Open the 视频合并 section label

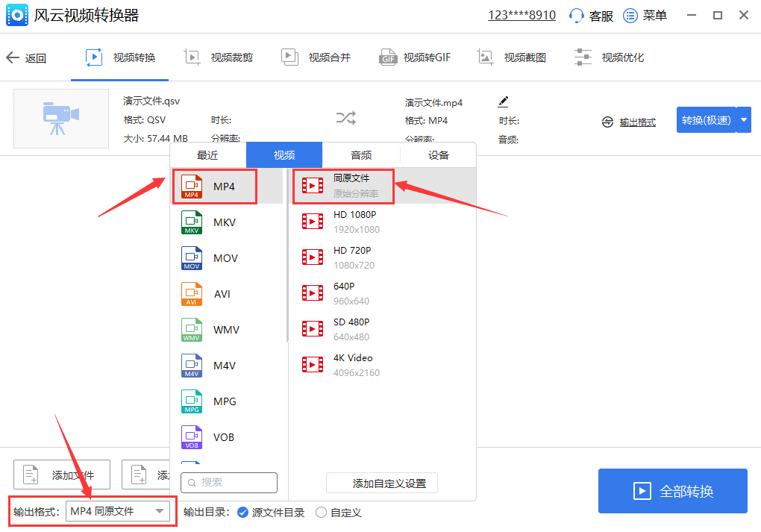[x=330, y=57]
